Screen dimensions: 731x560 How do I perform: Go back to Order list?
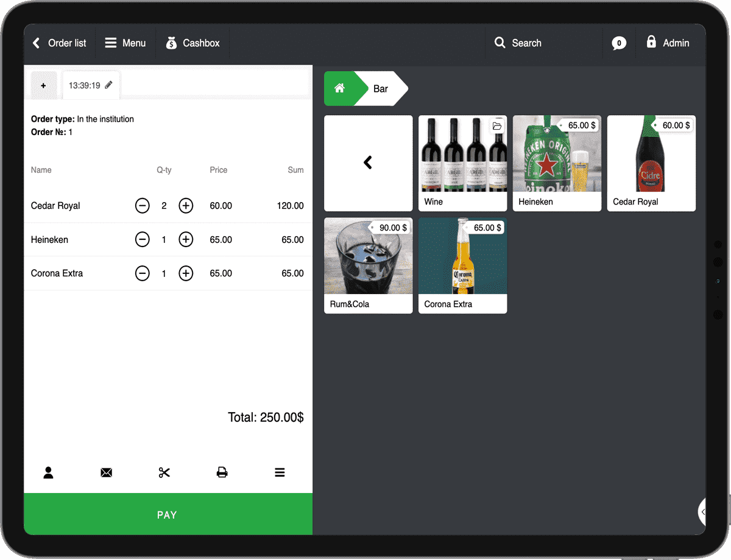click(x=59, y=43)
